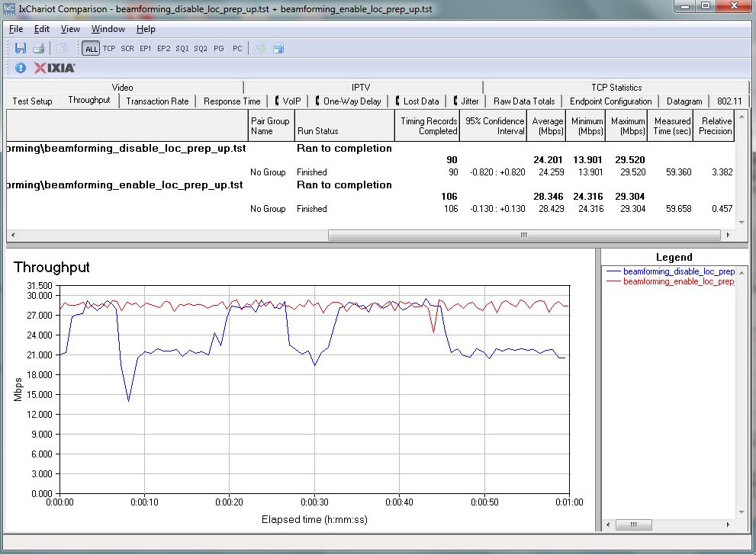Click the legend scroll right arrow
Viewport: 756px width, 555px height.
pyautogui.click(x=728, y=525)
